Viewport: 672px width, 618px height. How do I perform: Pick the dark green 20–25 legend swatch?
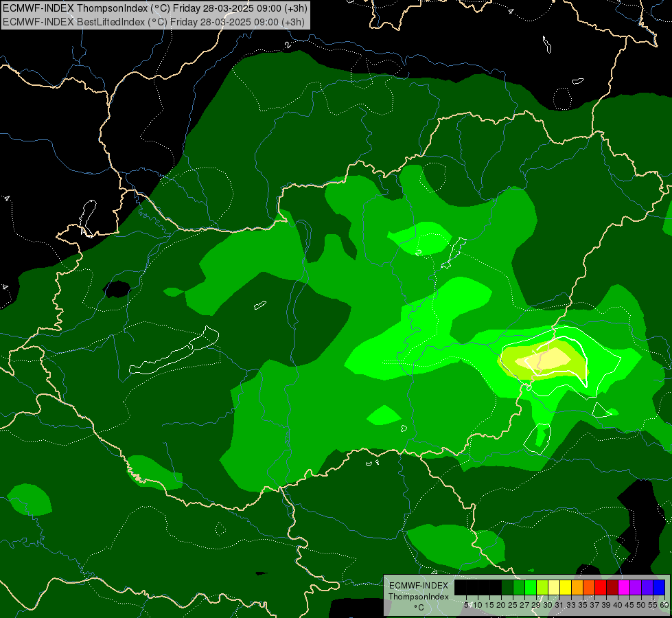[507, 587]
